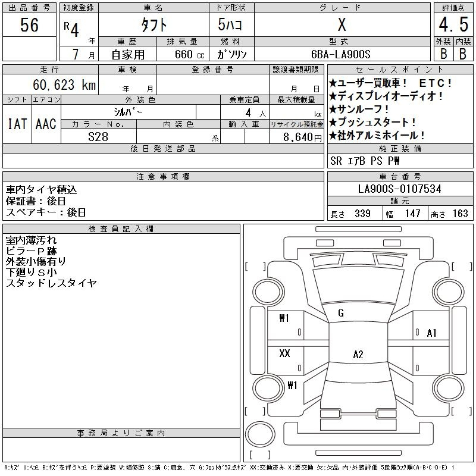
Task: Select the A2 mark on the roof
Action: click(x=358, y=354)
